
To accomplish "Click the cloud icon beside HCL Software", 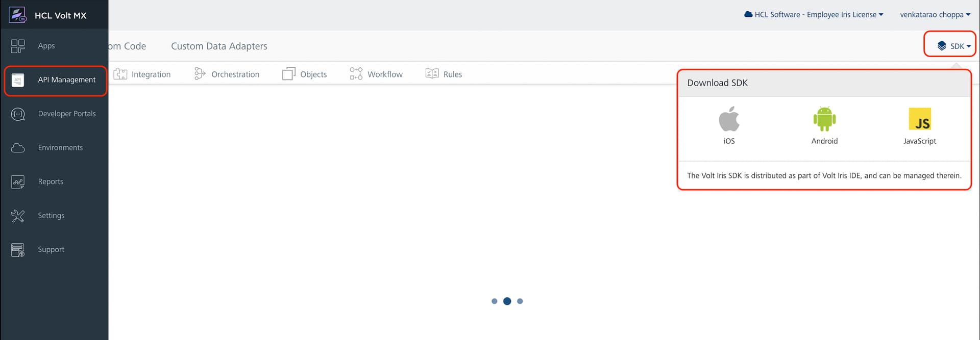I will click(x=748, y=14).
